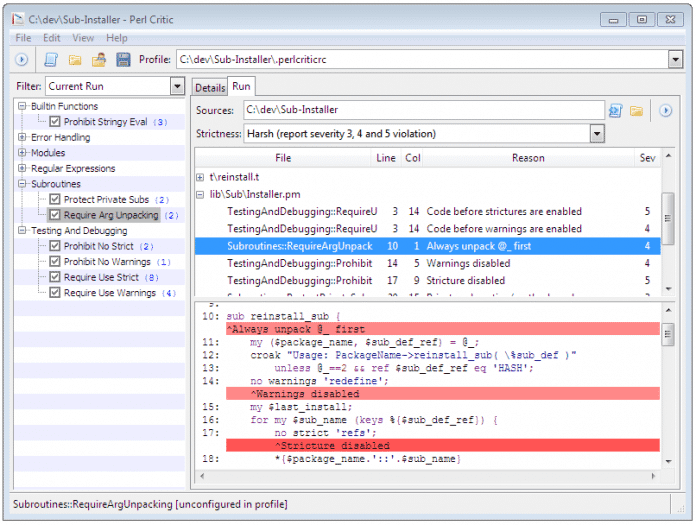This screenshot has width=696, height=525.
Task: Click the folder icon with person in toolbar
Action: (99, 60)
